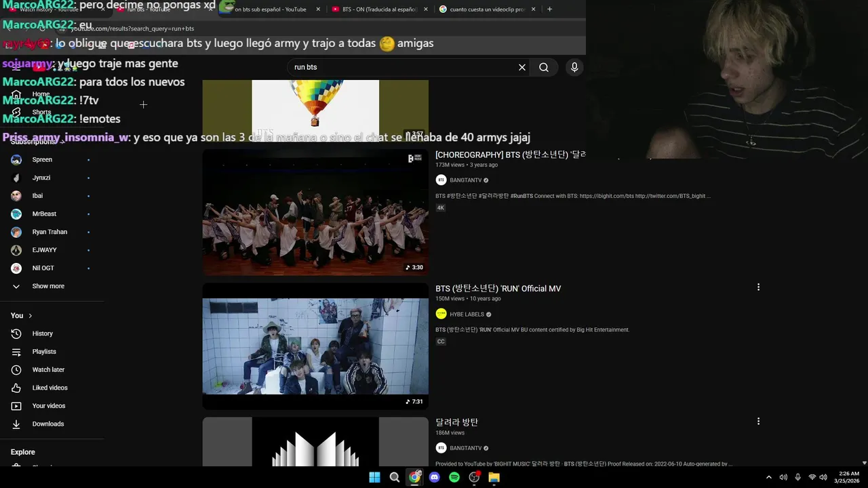Image resolution: width=868 pixels, height=488 pixels.
Task: Click MrBeast channel avatar in sidebar
Action: tap(16, 214)
